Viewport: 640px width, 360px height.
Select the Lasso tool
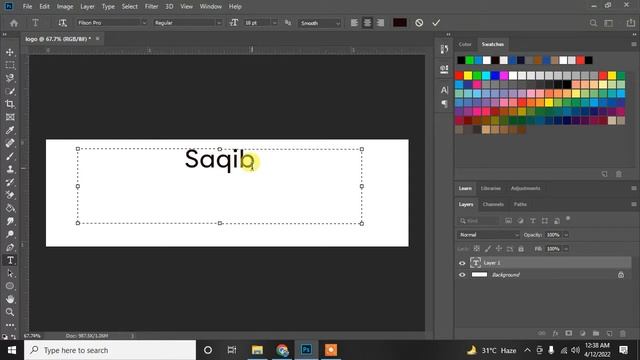point(10,78)
